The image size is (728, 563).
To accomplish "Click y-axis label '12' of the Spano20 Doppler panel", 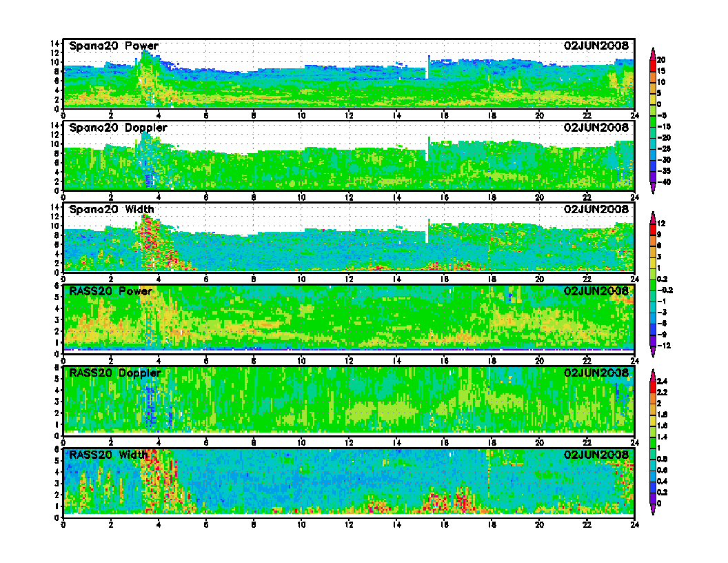I will pos(54,135).
